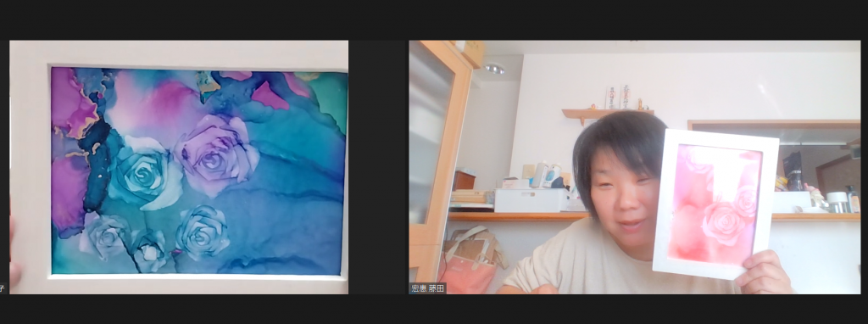Viewport: 868px width, 324px height.
Task: Click the wall shelf with ornaments
Action: (607, 115)
